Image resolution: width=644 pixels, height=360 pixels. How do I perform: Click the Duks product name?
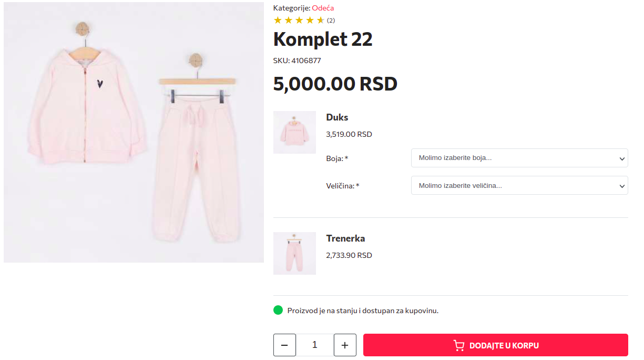(337, 117)
